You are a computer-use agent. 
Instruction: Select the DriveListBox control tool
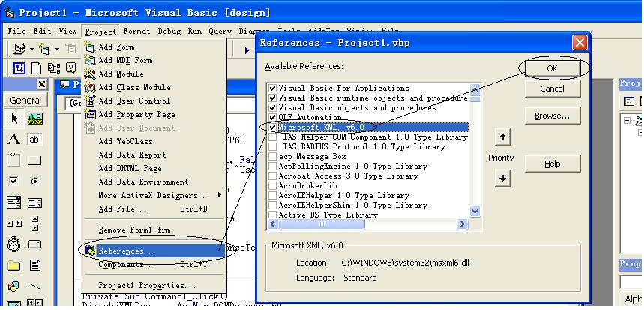pos(35,245)
